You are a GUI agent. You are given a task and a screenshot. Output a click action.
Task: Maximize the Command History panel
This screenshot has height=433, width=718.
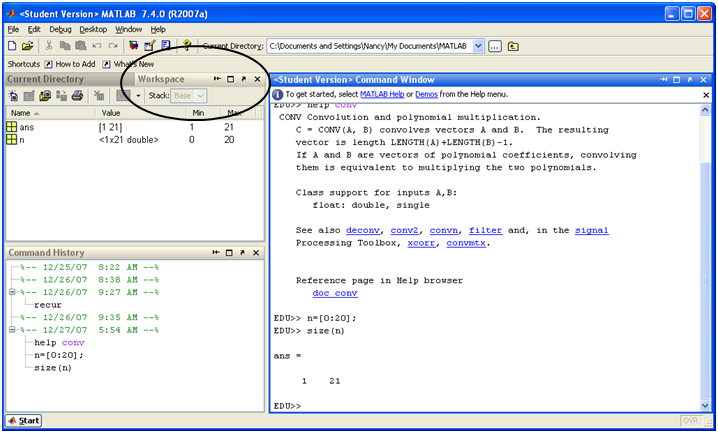click(x=229, y=253)
